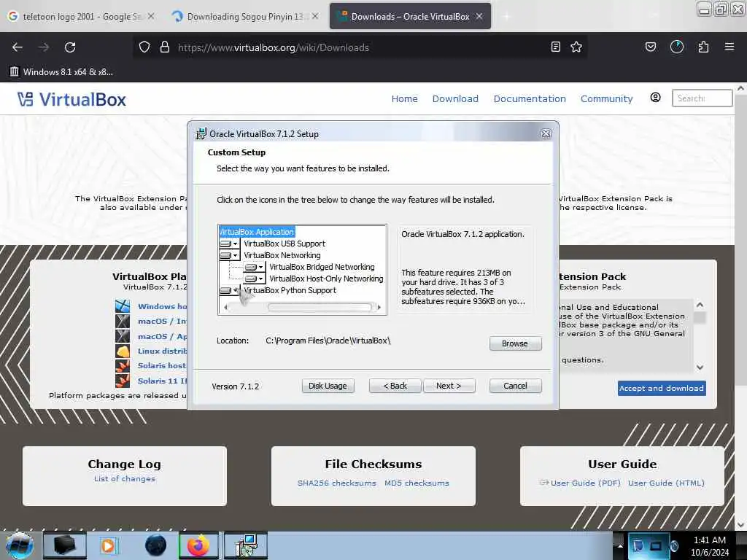
Task: Open the extensions puzzle icon
Action: [704, 47]
